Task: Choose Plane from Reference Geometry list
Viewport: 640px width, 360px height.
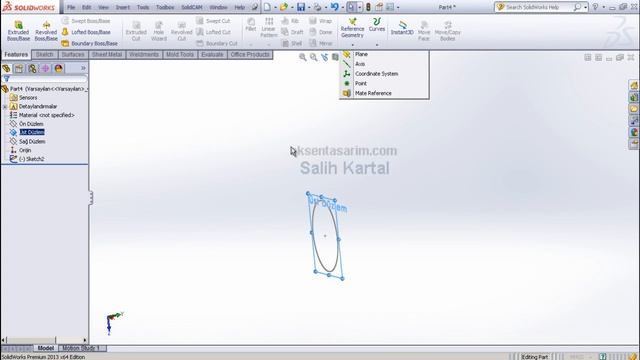Action: tap(361, 54)
